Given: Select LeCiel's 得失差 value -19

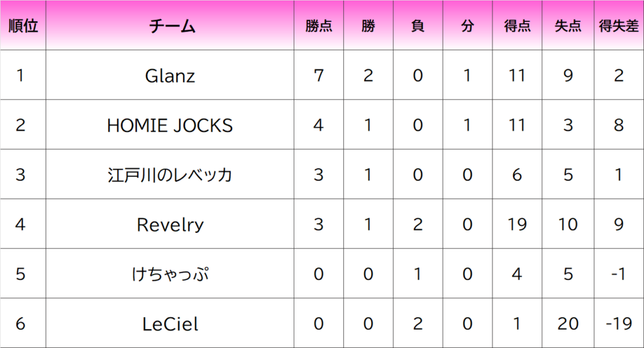Looking at the screenshot, I should pyautogui.click(x=619, y=323).
